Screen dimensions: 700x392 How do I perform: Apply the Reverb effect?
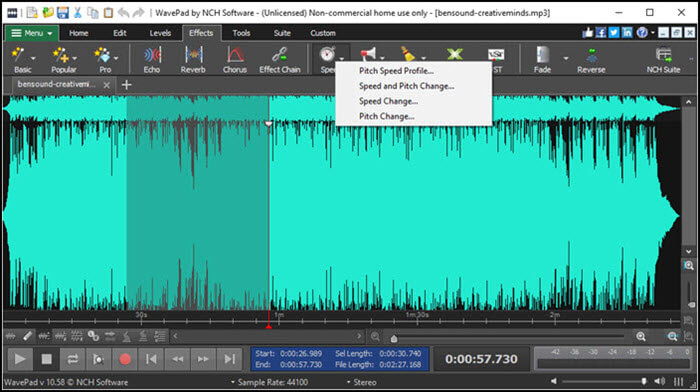click(x=193, y=60)
